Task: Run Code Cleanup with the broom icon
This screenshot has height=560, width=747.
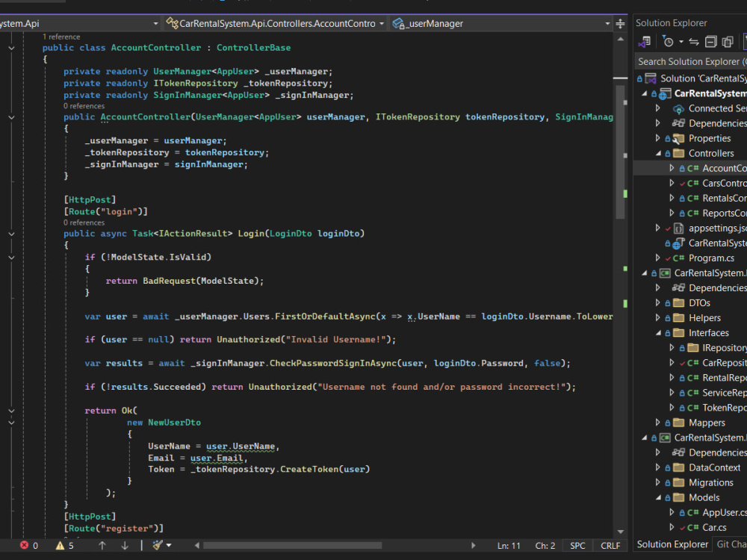Action: [x=157, y=545]
